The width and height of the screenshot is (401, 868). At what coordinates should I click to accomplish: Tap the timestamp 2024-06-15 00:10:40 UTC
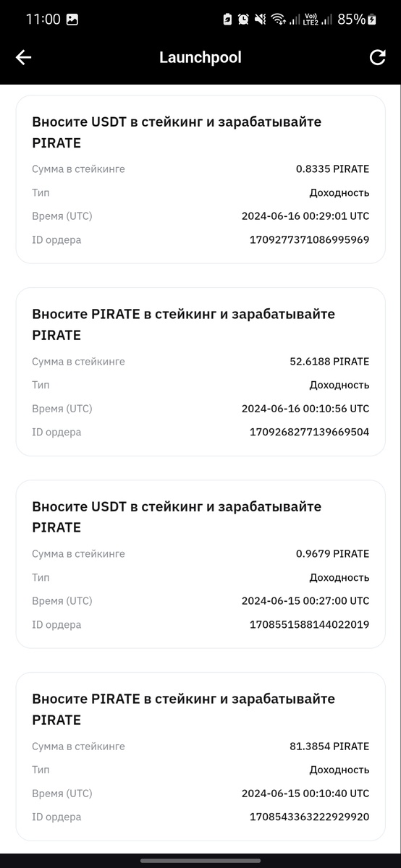(x=305, y=793)
